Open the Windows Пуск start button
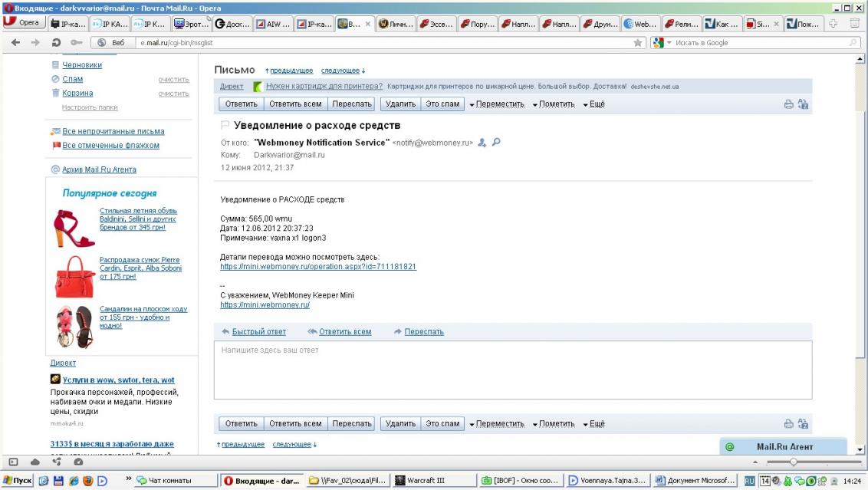This screenshot has width=868, height=490. pos(17,481)
